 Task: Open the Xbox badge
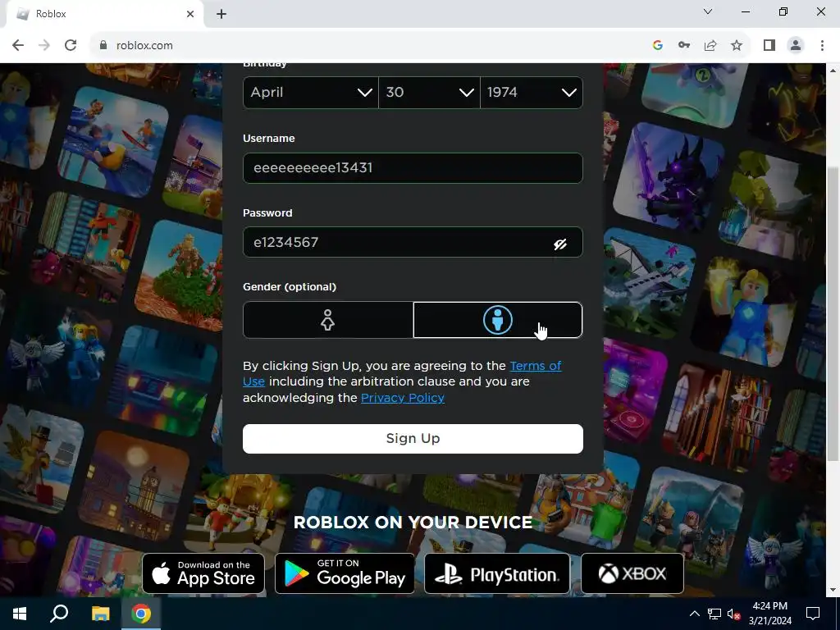point(632,573)
